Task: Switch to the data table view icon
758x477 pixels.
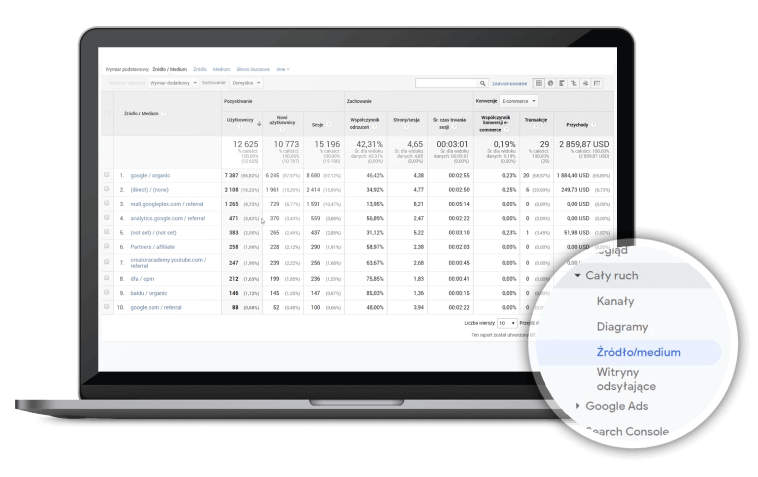Action: [539, 83]
